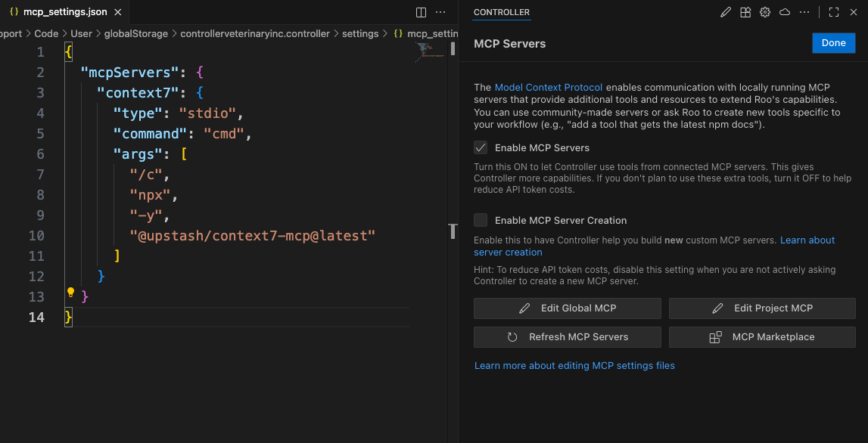Open editor more actions ellipsis menu
This screenshot has height=443, width=868.
tap(440, 12)
